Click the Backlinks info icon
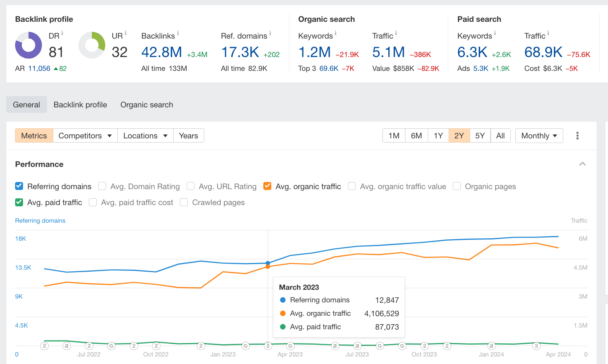The width and height of the screenshot is (608, 364). (177, 34)
